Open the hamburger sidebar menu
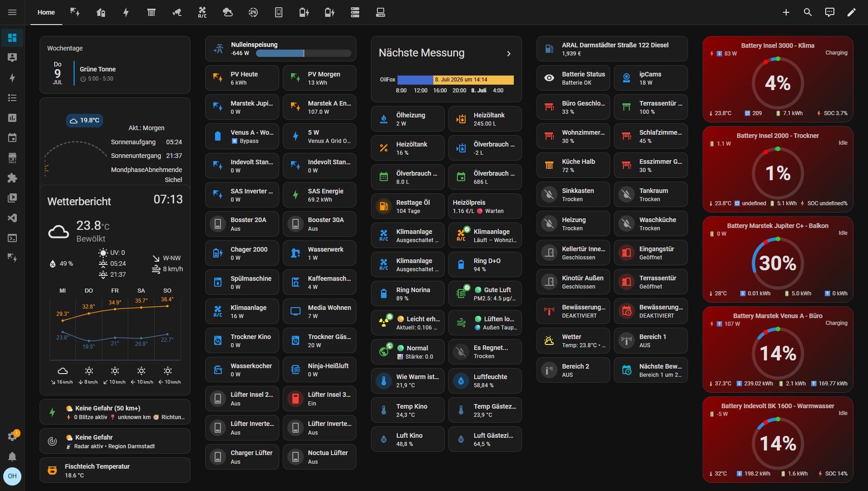This screenshot has width=868, height=491. click(12, 12)
